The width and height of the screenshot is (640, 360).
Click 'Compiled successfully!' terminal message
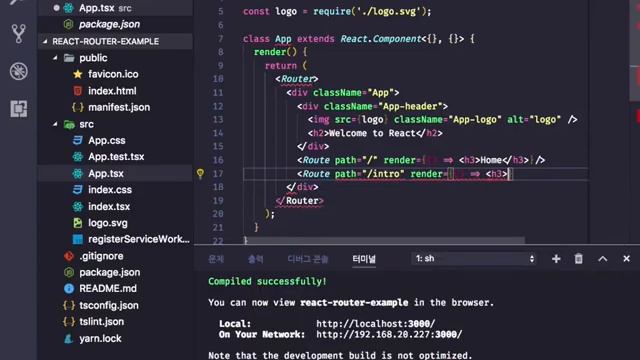(267, 281)
